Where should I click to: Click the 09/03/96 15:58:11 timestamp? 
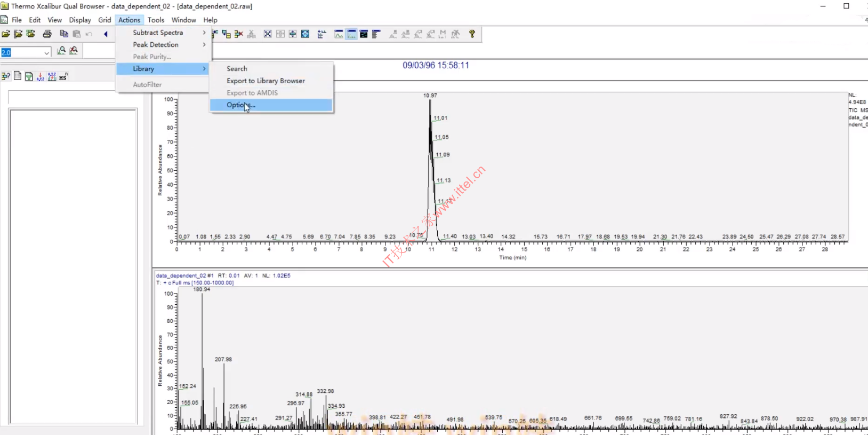tap(436, 65)
